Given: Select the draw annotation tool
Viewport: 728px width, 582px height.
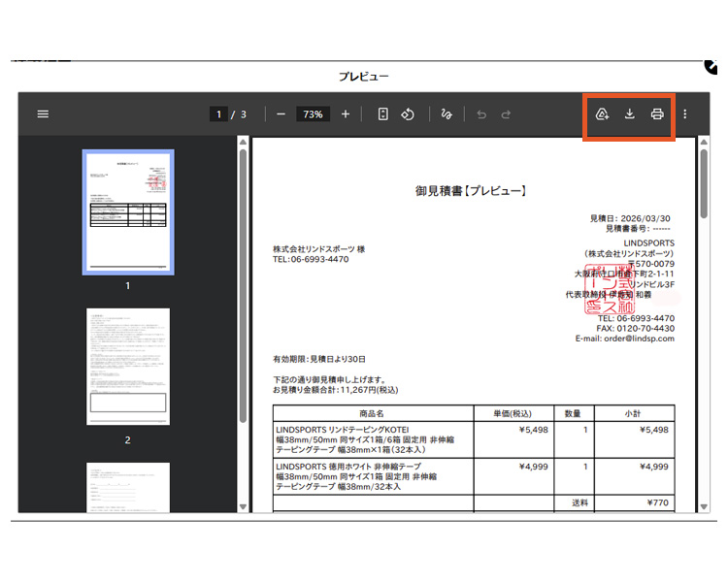Looking at the screenshot, I should 447,113.
